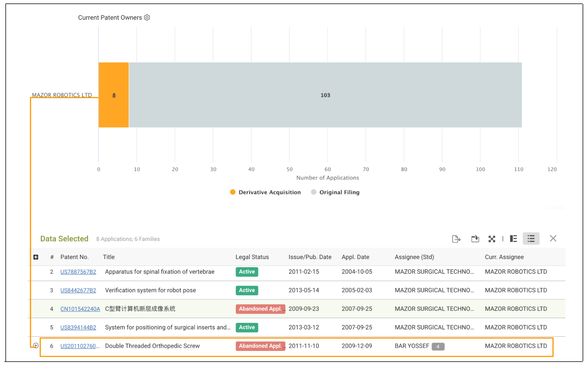Select title 'Verification system for robot pose'

click(x=150, y=290)
